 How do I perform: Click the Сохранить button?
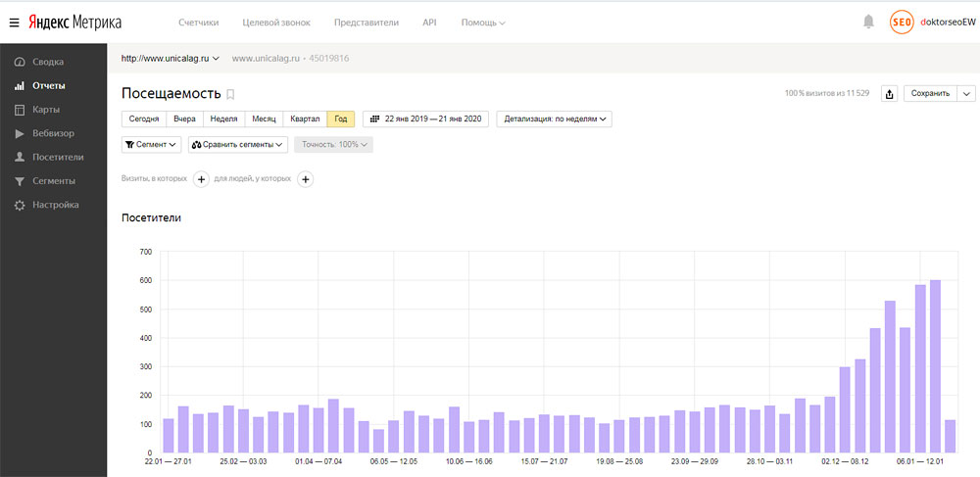coord(930,94)
